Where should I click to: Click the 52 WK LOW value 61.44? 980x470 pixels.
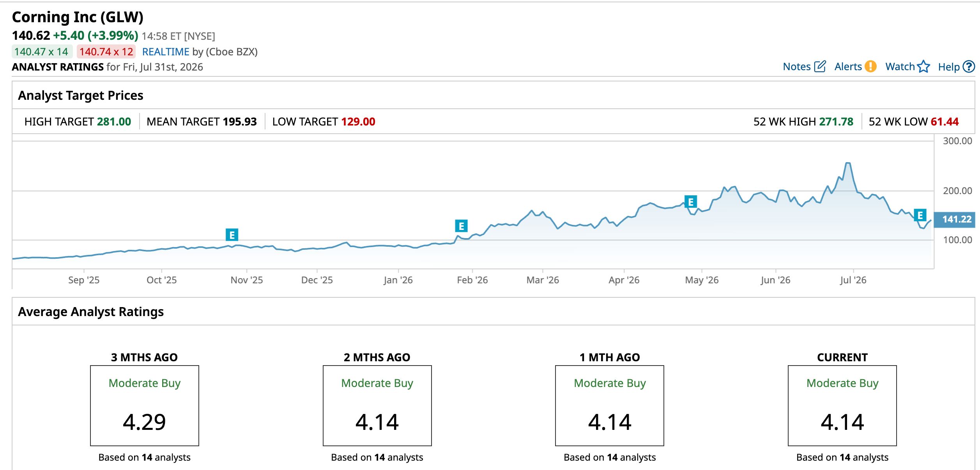[945, 122]
